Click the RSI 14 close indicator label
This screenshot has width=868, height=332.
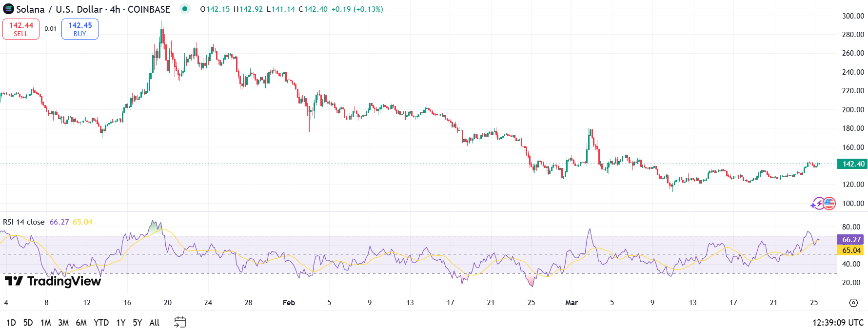(24, 222)
